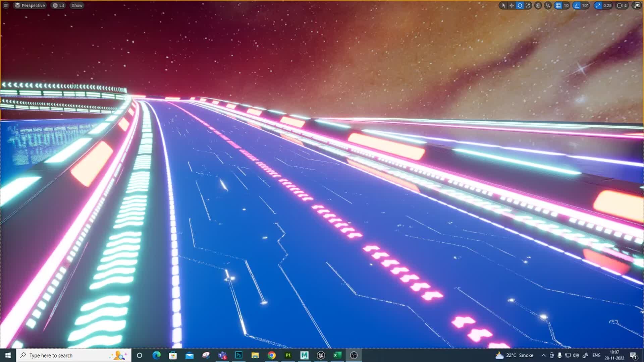Select the Scale tool
Image resolution: width=644 pixels, height=362 pixels.
528,5
